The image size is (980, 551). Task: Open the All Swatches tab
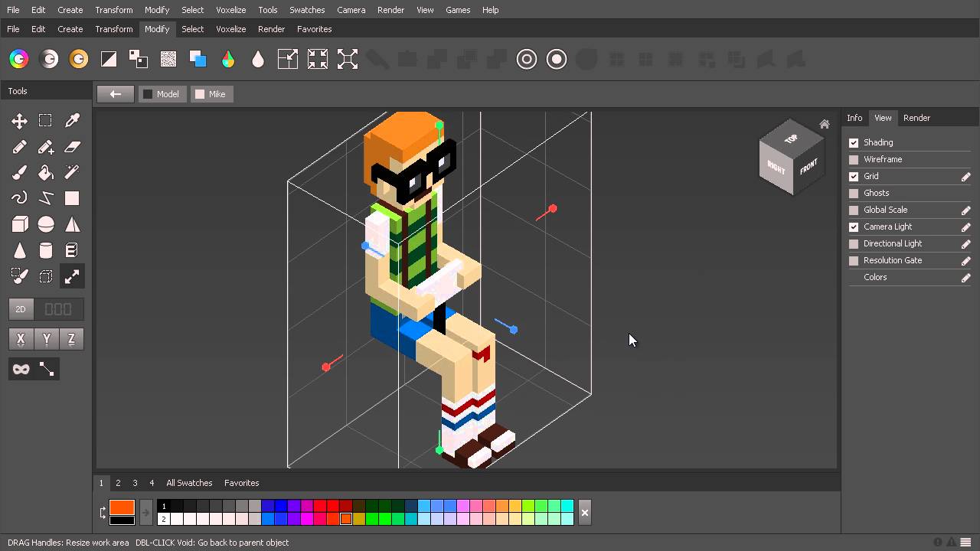(189, 483)
